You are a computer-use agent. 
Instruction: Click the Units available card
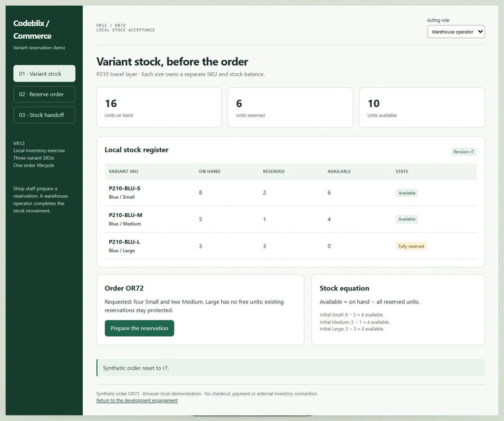(422, 107)
